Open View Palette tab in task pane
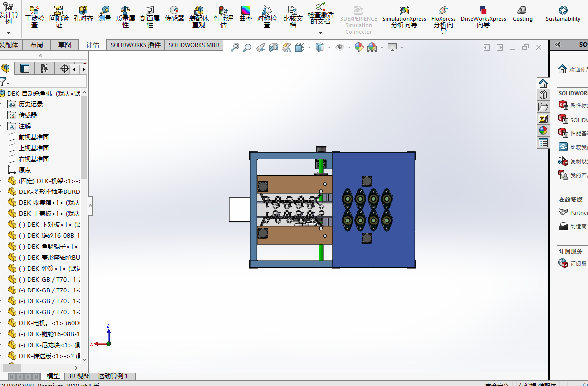The width and height of the screenshot is (588, 386). [543, 119]
